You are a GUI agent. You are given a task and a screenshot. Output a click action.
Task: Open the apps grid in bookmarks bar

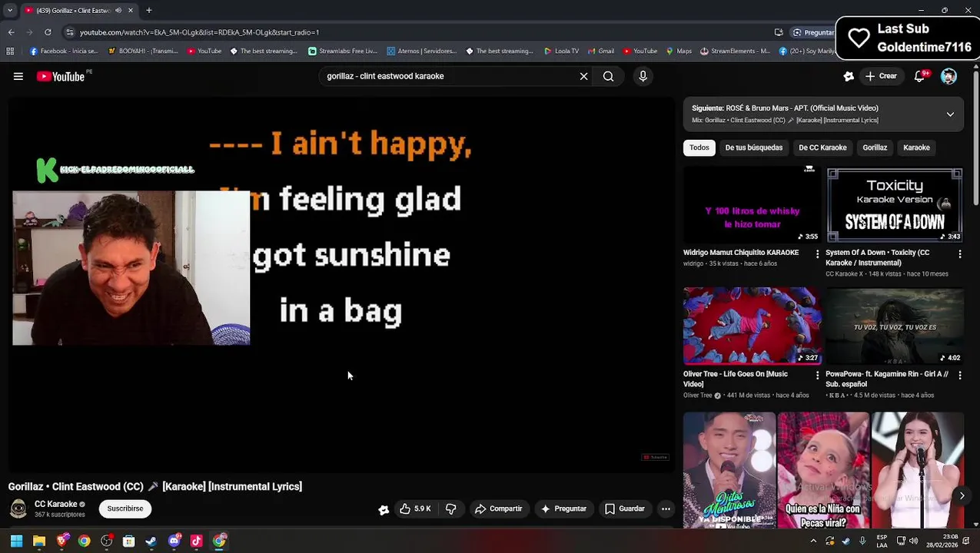point(10,51)
